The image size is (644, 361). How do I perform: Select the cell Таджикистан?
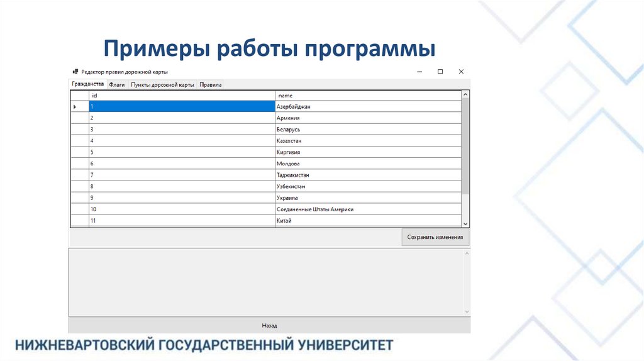coord(368,175)
